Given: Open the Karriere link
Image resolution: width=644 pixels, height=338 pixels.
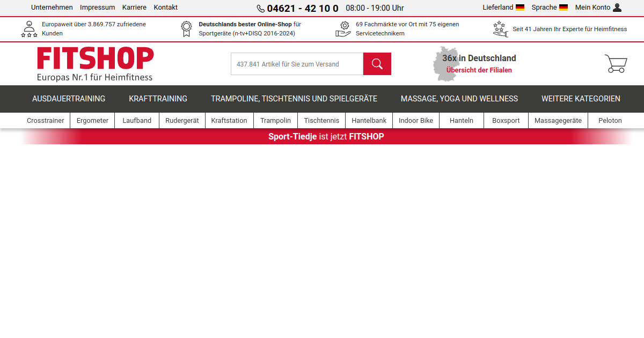Looking at the screenshot, I should 134,8.
